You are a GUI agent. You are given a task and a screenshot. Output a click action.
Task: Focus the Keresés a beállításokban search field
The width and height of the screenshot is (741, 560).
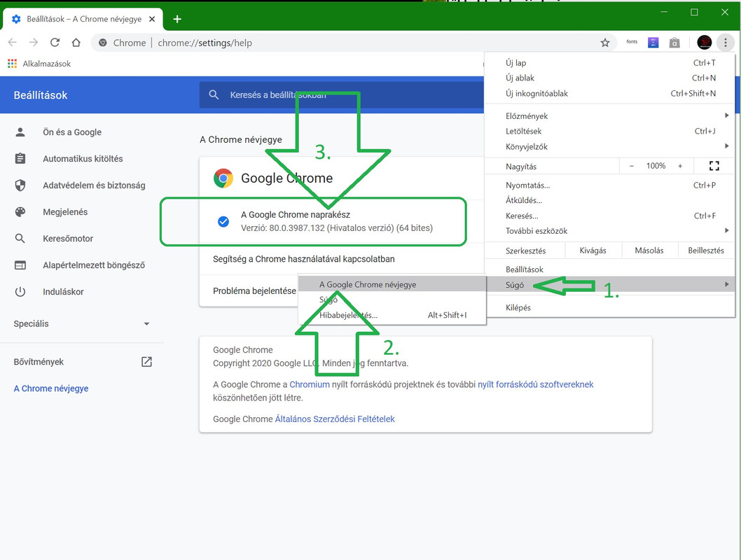(342, 95)
